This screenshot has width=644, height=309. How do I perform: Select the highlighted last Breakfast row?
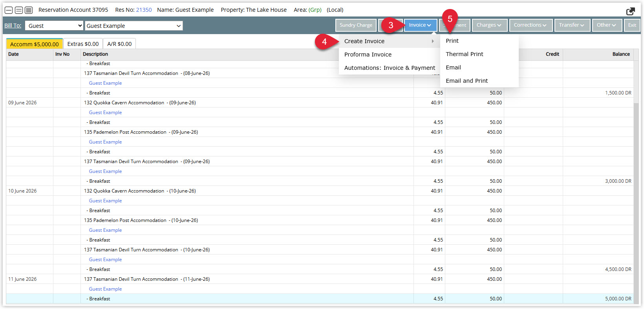pos(320,299)
